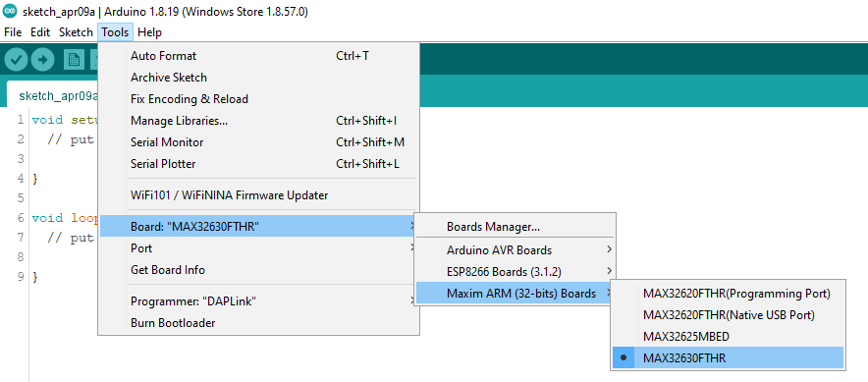This screenshot has height=382, width=868.
Task: Open the Serial Plotter
Action: 258,164
